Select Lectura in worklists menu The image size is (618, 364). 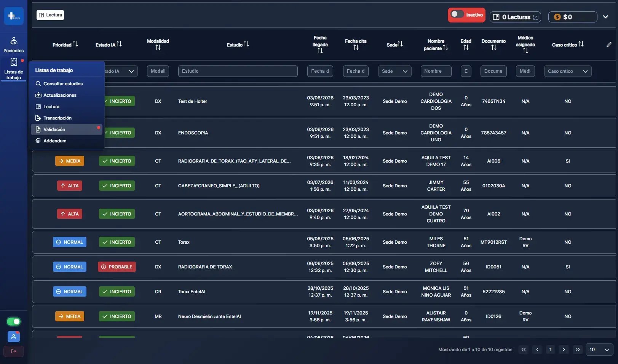[x=66, y=107]
